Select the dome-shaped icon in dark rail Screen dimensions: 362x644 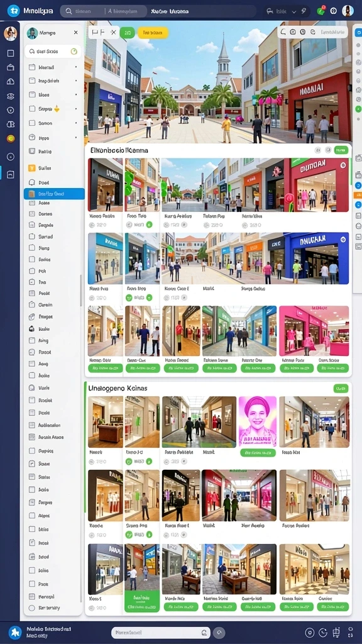click(x=11, y=81)
